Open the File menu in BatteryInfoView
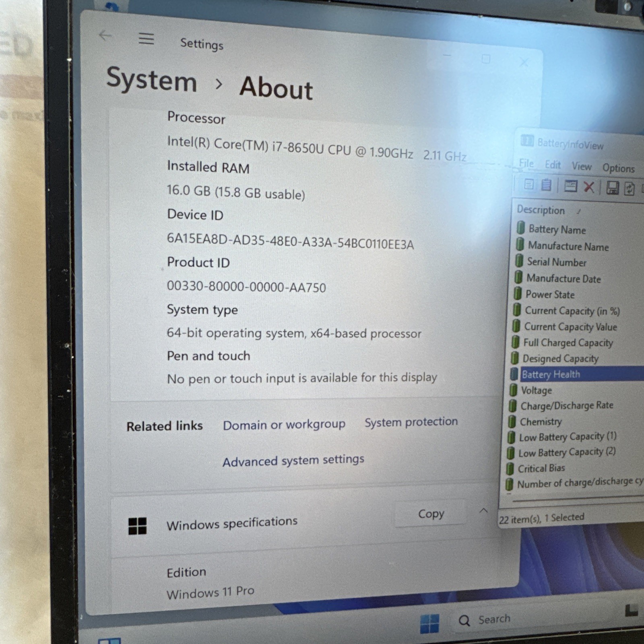644x644 pixels. point(526,163)
